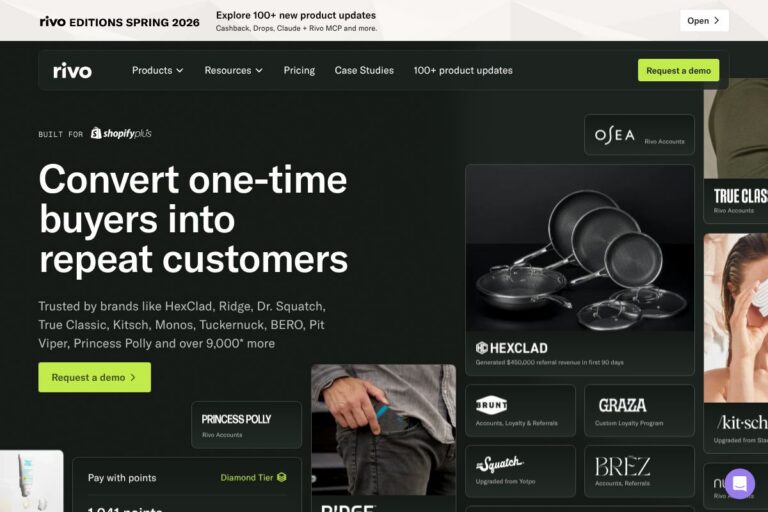Click the HexClad cookware image

tap(580, 248)
